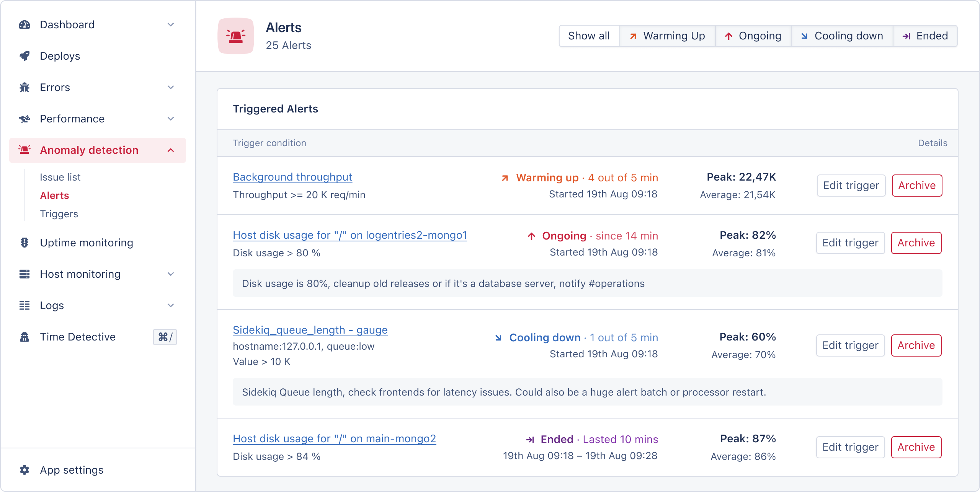Archive the Background throughput alert

point(917,186)
